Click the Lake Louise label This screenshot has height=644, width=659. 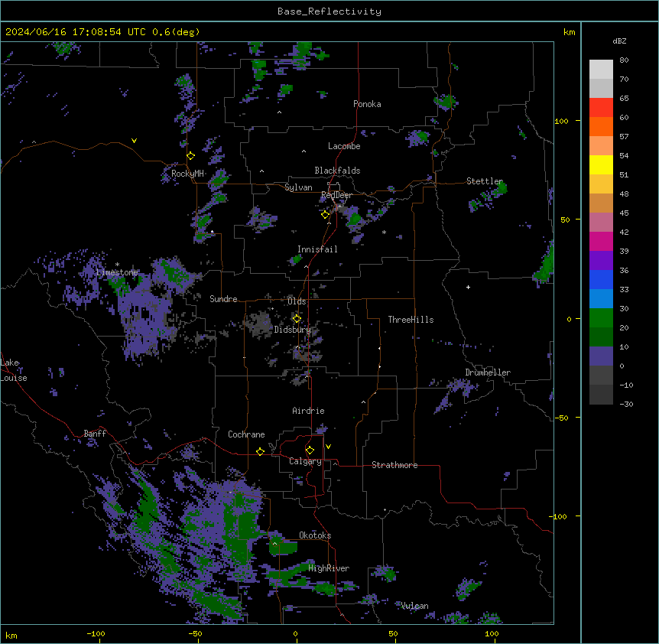click(13, 370)
